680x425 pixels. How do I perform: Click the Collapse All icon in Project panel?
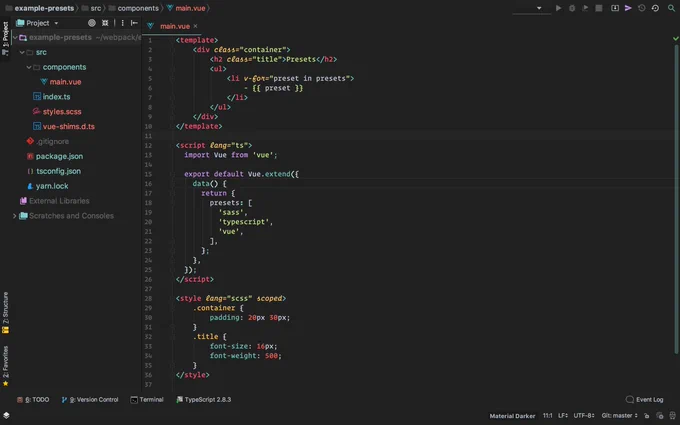pos(105,23)
